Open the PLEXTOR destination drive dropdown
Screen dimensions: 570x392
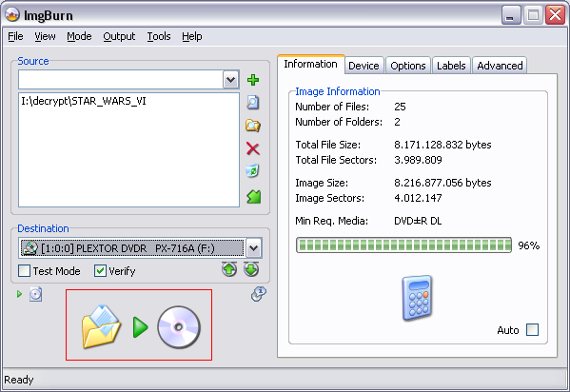[x=253, y=248]
